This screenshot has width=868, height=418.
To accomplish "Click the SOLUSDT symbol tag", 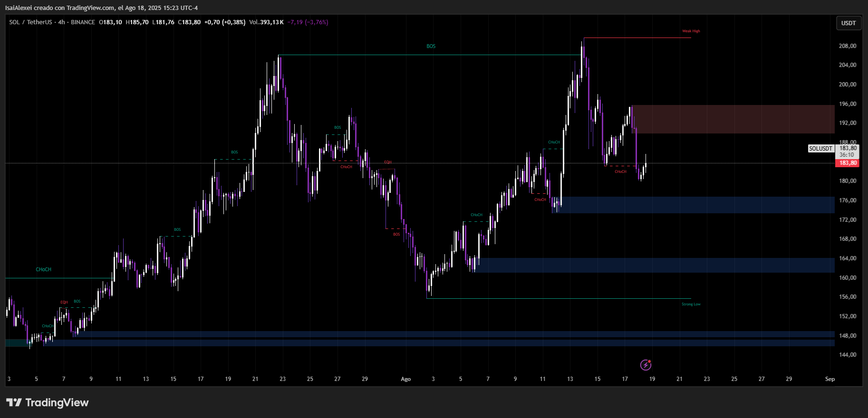I will pos(820,149).
